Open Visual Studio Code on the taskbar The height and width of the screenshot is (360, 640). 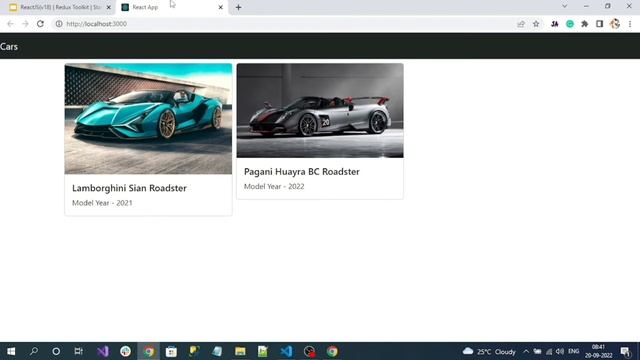point(286,351)
